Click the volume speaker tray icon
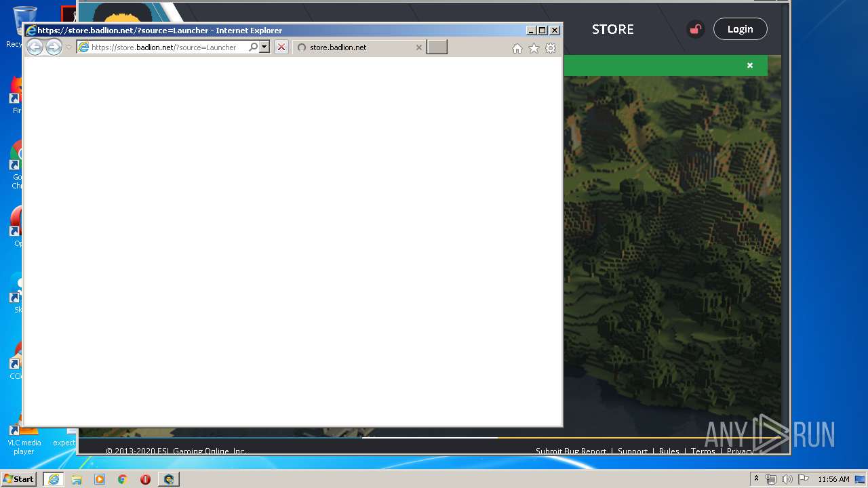The height and width of the screenshot is (488, 868). pos(787,479)
